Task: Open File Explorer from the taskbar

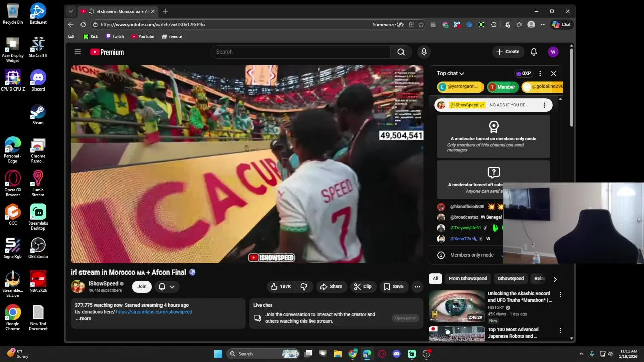Action: click(x=338, y=354)
